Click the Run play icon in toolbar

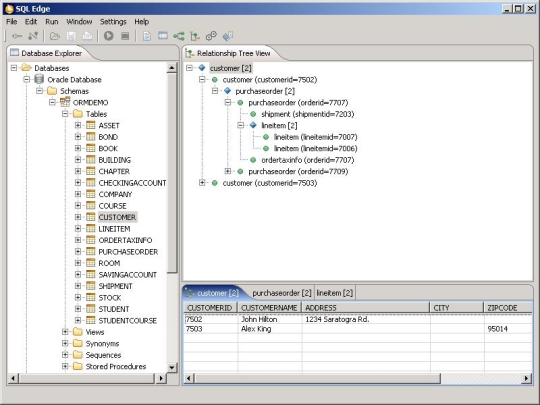pos(108,36)
